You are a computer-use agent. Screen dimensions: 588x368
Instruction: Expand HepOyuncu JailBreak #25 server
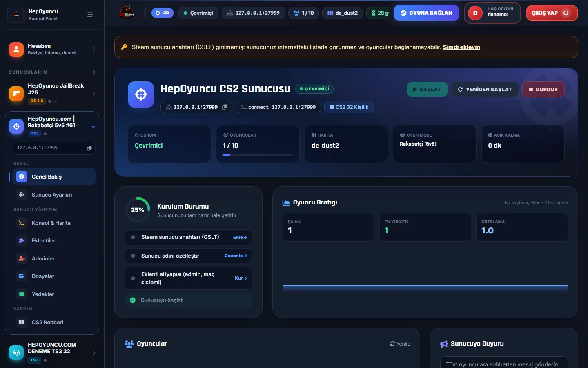[94, 94]
